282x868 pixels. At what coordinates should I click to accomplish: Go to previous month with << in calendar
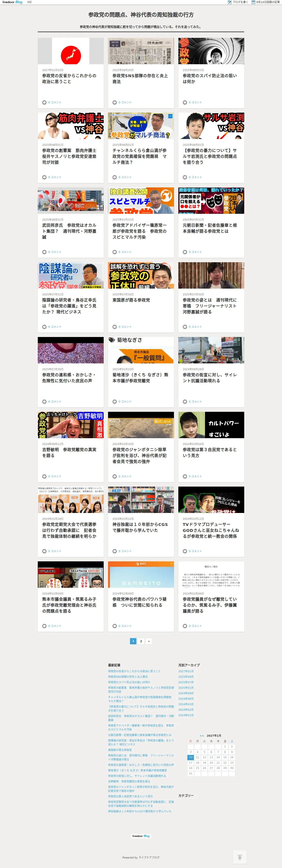[202, 736]
